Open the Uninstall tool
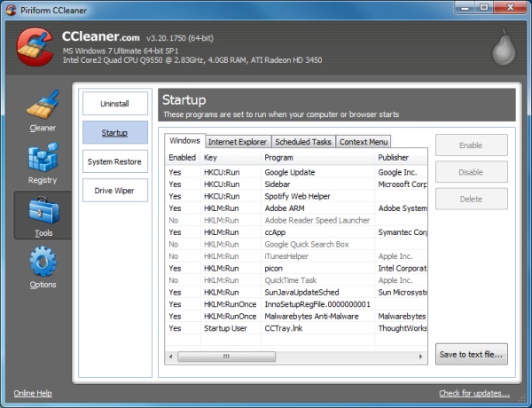 coord(115,104)
